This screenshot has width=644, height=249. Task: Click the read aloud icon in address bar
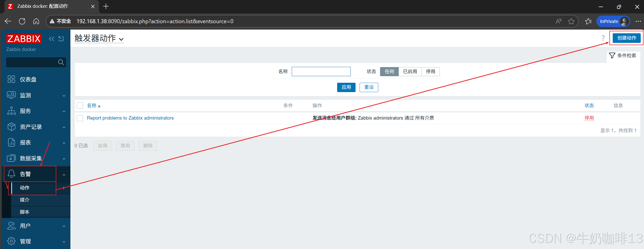pyautogui.click(x=558, y=21)
